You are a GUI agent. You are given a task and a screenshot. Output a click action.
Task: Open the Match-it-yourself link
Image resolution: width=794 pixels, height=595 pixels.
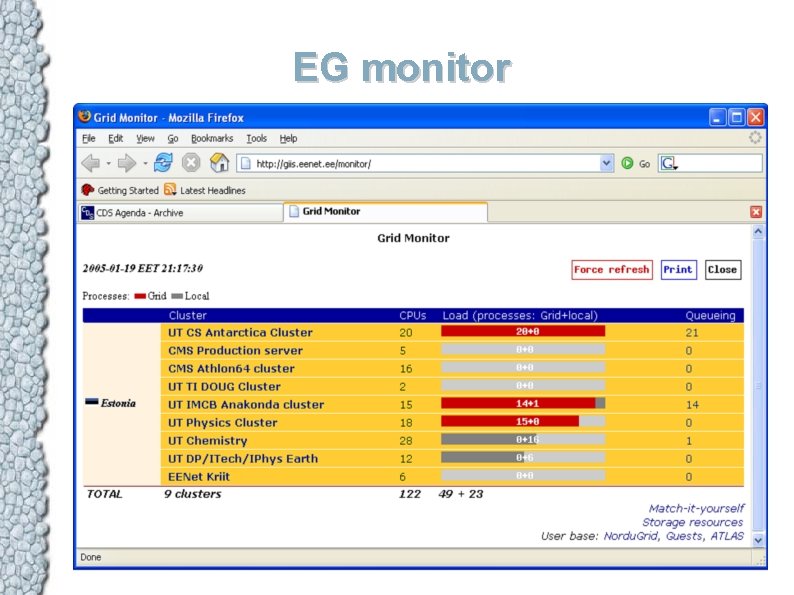(696, 508)
